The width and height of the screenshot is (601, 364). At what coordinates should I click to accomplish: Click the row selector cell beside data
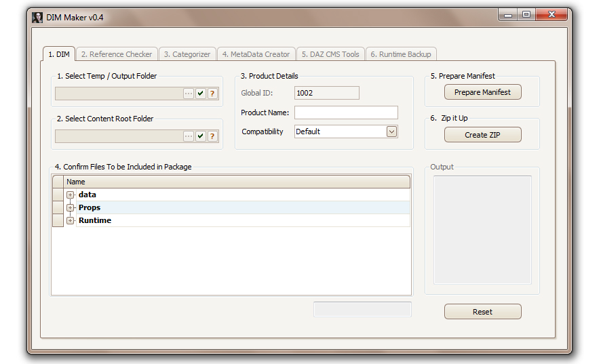click(x=58, y=195)
